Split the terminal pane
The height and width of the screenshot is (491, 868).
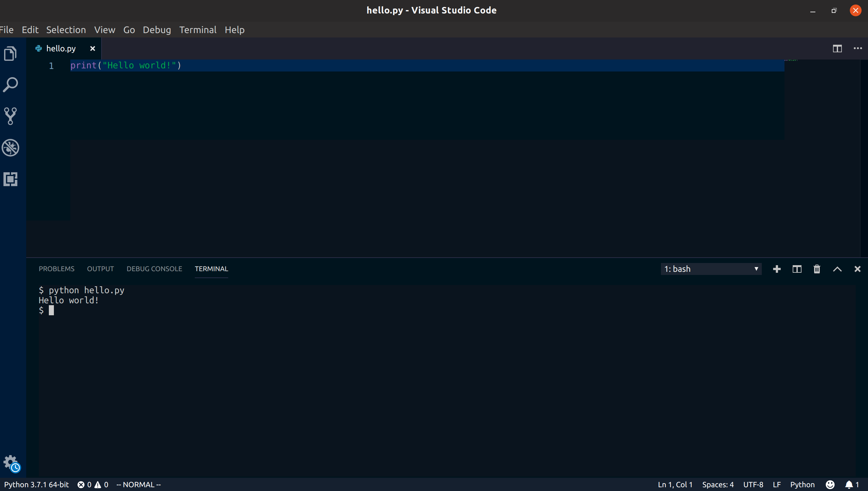pos(797,269)
